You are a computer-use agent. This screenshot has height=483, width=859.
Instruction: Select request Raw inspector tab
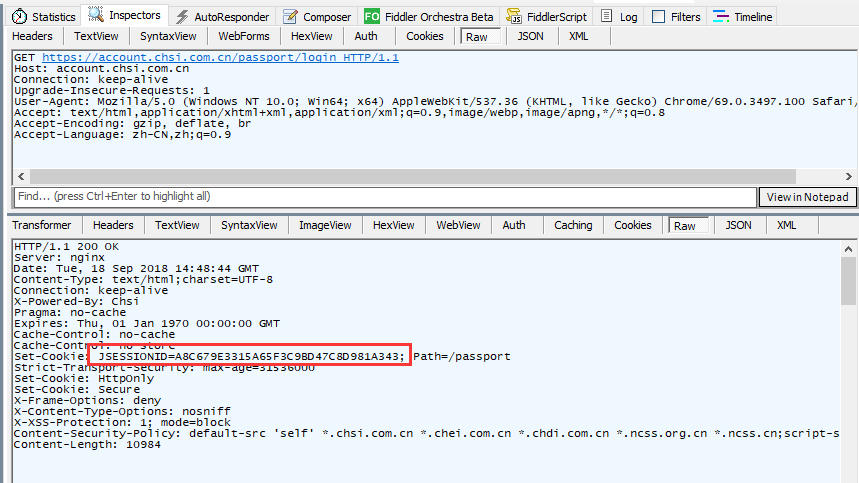pos(480,37)
